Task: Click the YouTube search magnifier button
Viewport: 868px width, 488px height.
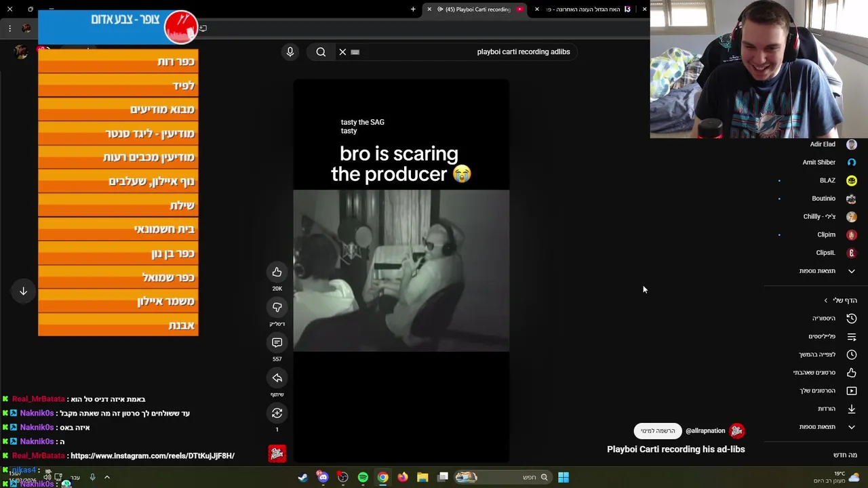Action: pyautogui.click(x=321, y=52)
